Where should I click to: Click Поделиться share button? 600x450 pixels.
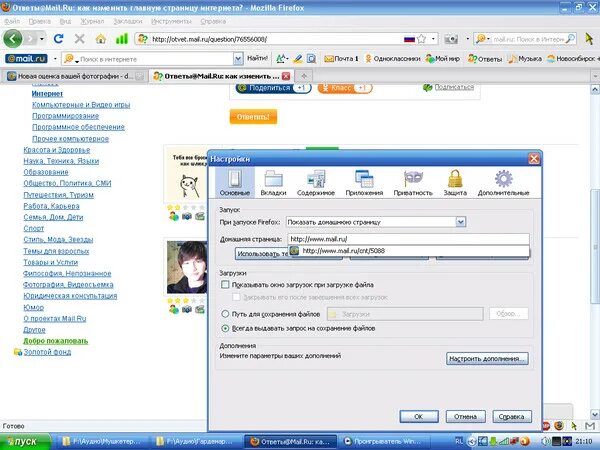click(x=273, y=88)
